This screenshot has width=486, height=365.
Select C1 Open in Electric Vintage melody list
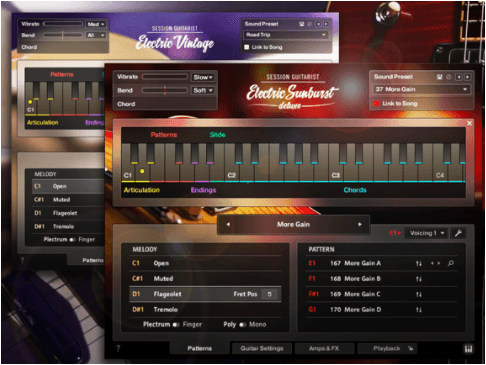[68, 186]
